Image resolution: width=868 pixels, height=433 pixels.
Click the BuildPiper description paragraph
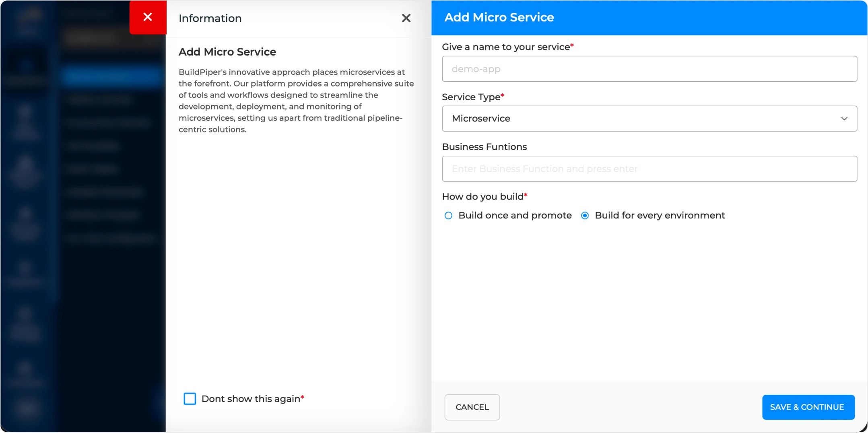[x=296, y=101]
